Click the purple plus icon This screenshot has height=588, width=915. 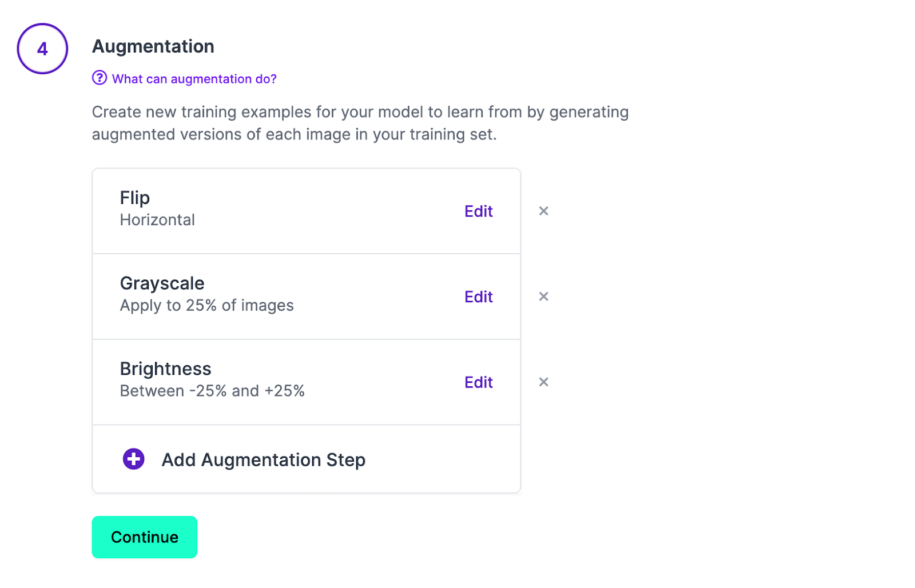pyautogui.click(x=134, y=459)
